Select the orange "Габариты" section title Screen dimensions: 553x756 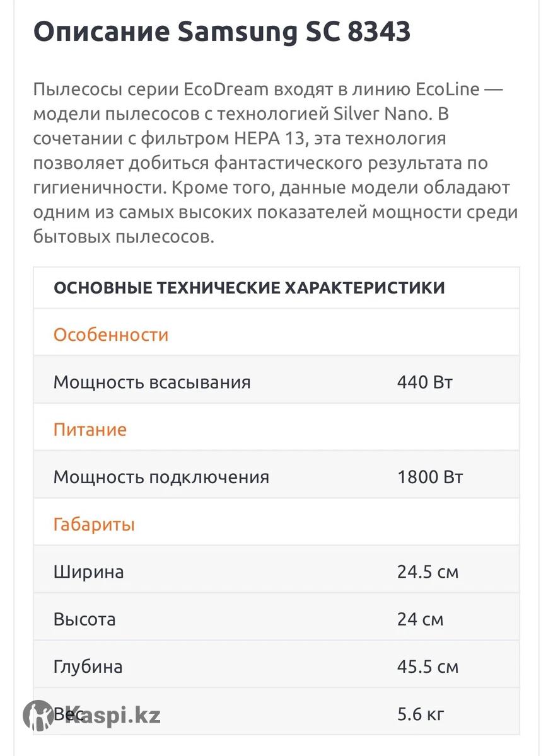(94, 525)
